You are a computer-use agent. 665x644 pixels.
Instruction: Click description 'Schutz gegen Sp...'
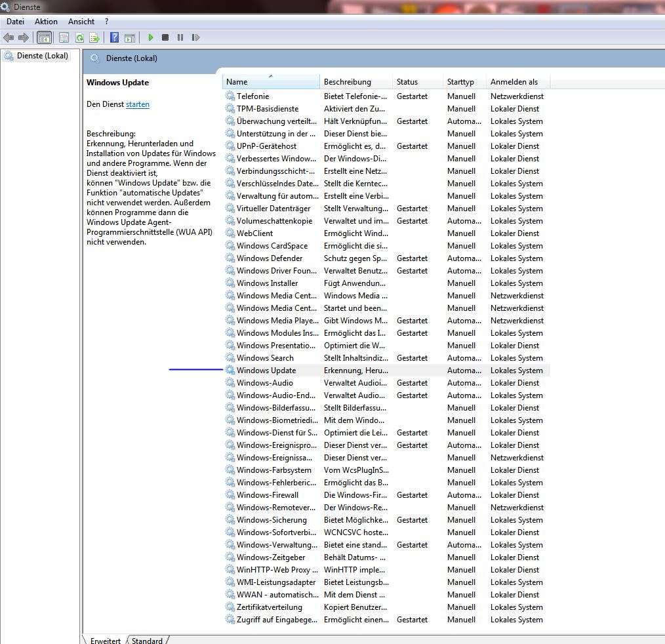355,258
